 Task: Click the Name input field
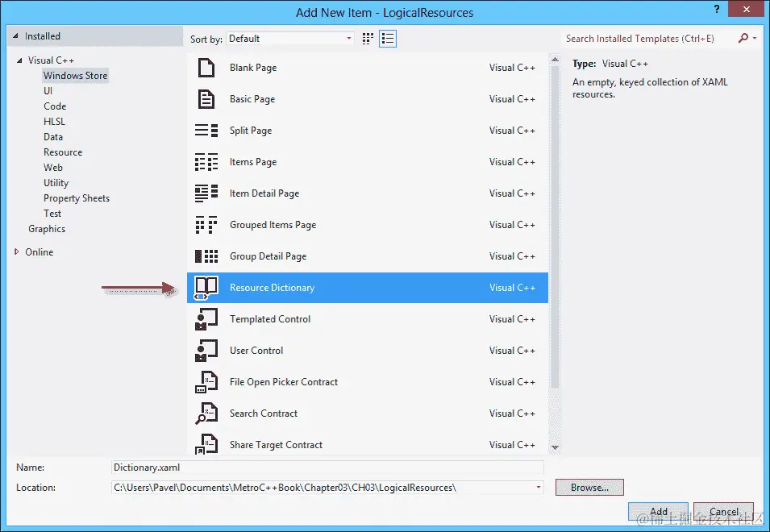pyautogui.click(x=327, y=468)
